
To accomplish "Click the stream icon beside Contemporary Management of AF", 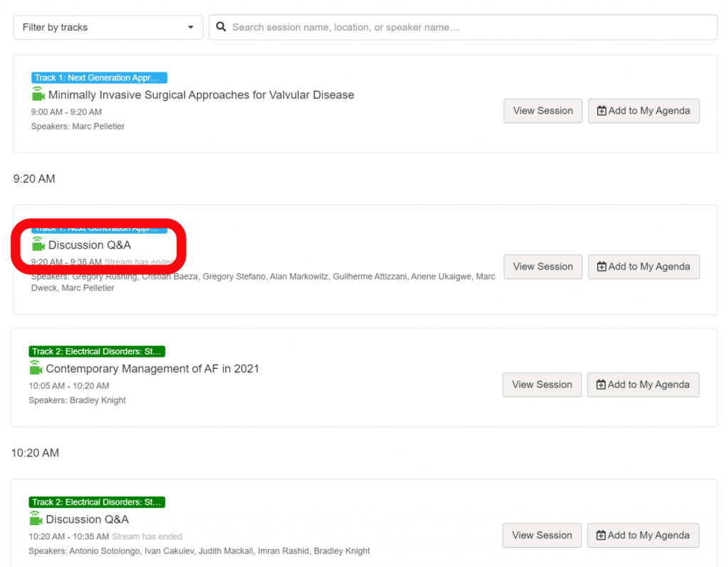I will (x=36, y=369).
